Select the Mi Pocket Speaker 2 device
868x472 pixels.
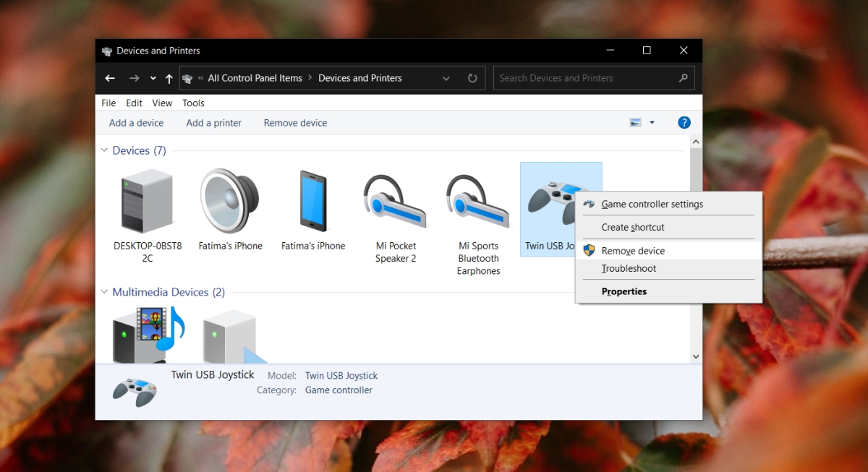pos(395,202)
